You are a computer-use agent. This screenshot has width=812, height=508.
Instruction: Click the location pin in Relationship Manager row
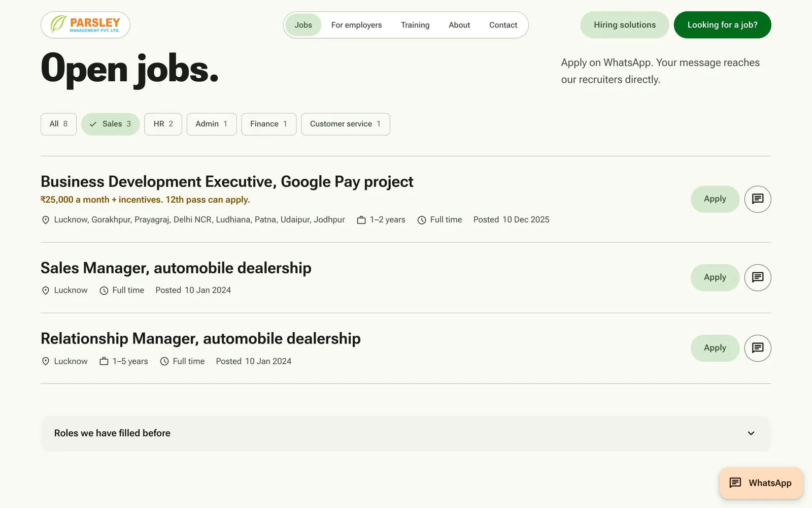coord(46,361)
